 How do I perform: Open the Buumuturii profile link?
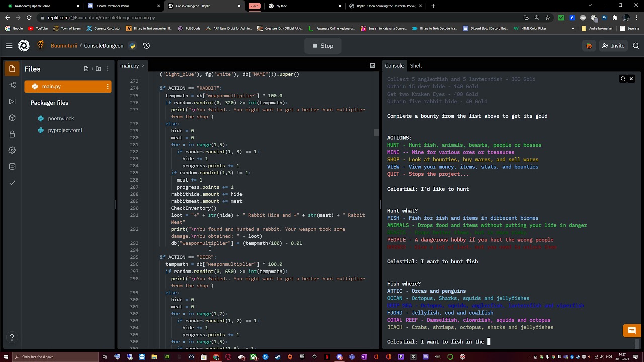click(64, 46)
